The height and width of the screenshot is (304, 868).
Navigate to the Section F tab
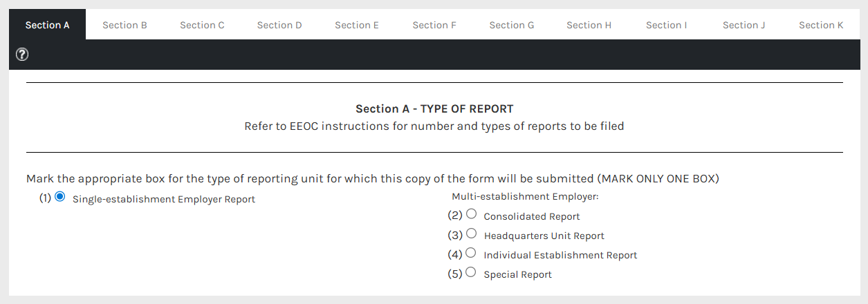(434, 25)
